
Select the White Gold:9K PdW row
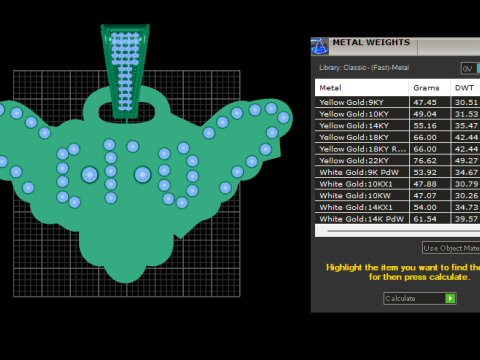pyautogui.click(x=397, y=172)
